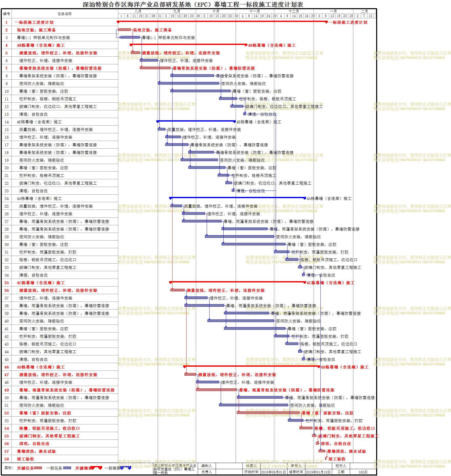451x476 pixels.
Task: Select the 二月 month header
Action: 365,11
